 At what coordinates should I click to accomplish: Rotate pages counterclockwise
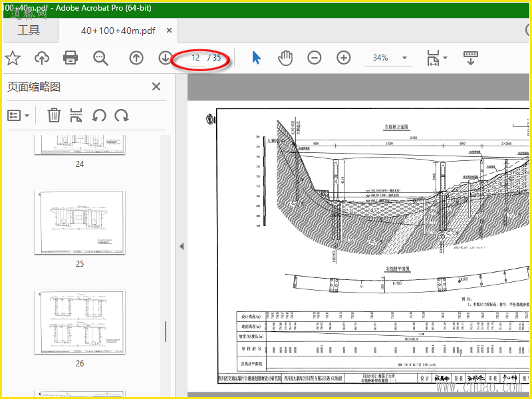99,115
